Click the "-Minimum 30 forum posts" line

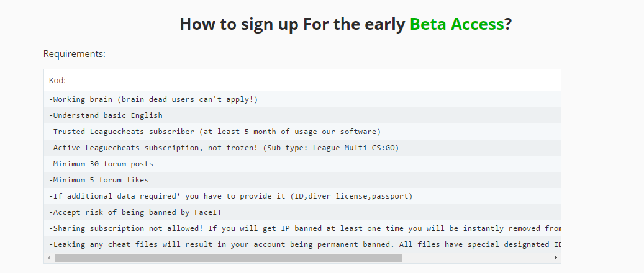tap(302, 164)
